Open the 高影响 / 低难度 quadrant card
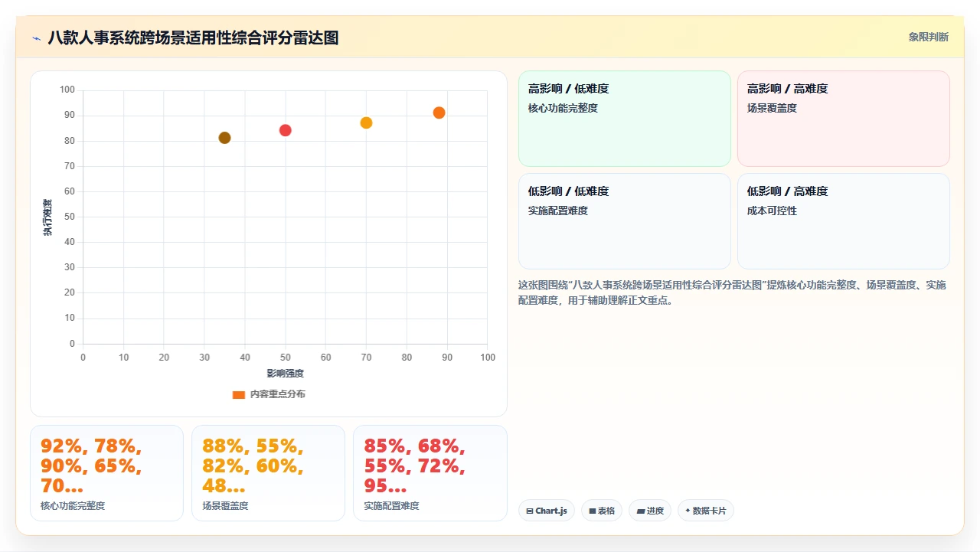Viewport: 980px width, 552px height. tap(625, 119)
